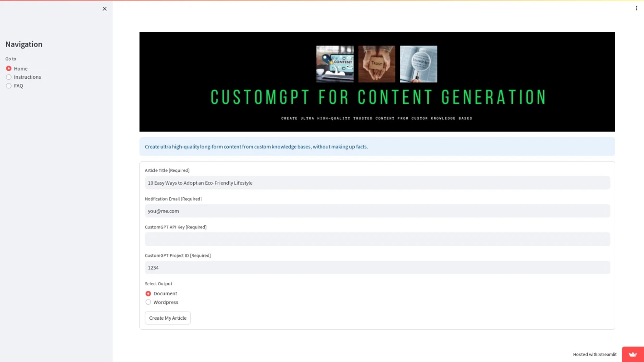
Task: Click the Create My Article button
Action: click(168, 318)
